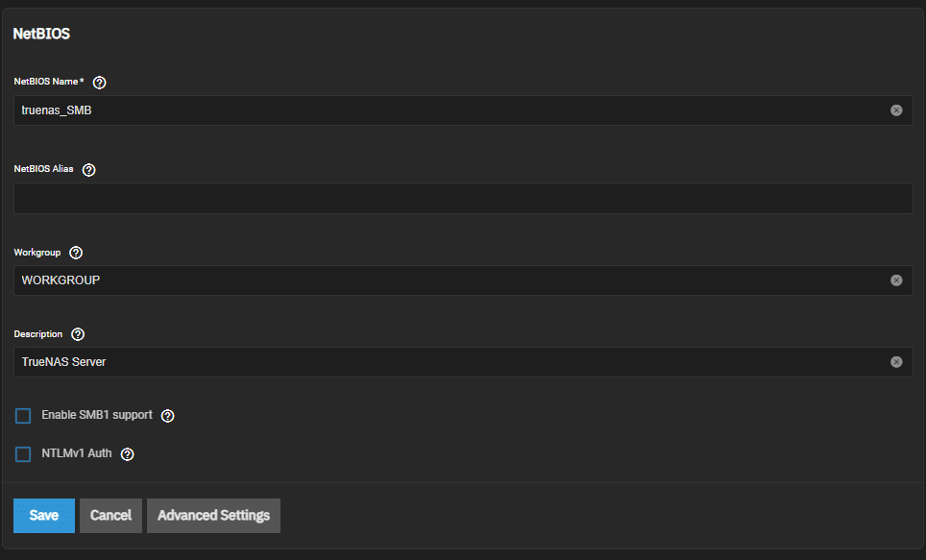Show help for NetBIOS Alias field
This screenshot has width=926, height=560.
pyautogui.click(x=88, y=170)
